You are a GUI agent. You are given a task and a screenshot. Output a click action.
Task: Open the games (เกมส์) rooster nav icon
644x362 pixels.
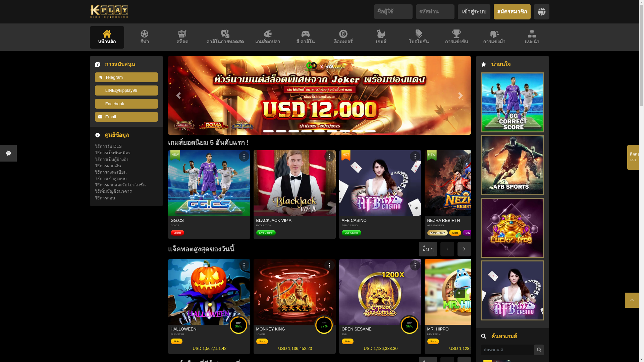(381, 34)
